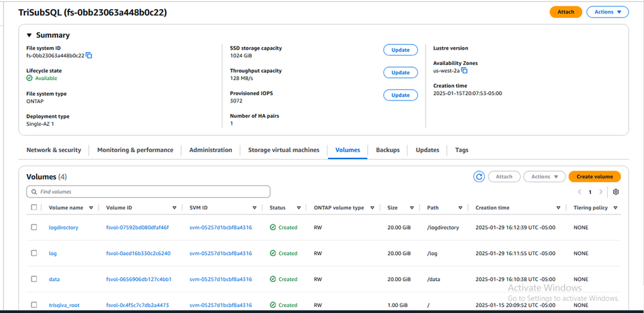Viewport: 644px width, 313px height.
Task: Select the logdirectory volume checkbox
Action: tap(34, 227)
